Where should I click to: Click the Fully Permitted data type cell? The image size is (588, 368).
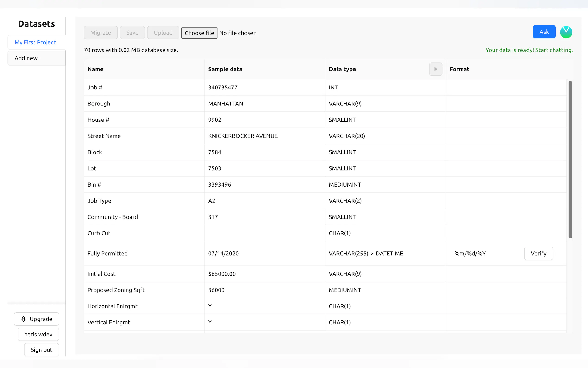pos(366,253)
